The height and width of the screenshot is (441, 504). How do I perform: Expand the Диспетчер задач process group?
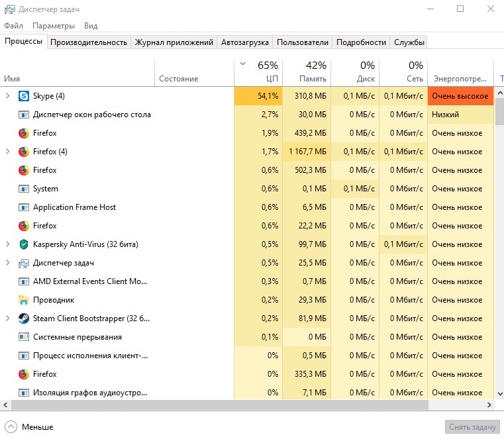[x=8, y=263]
